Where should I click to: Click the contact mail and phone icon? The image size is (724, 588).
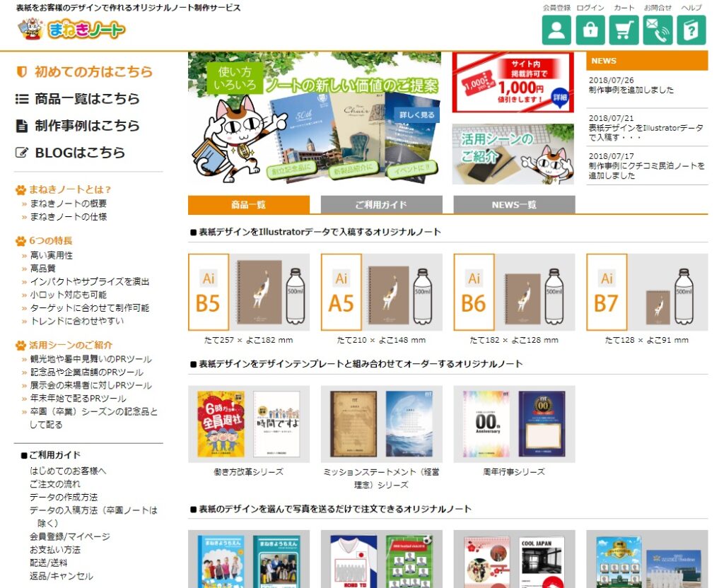(658, 30)
